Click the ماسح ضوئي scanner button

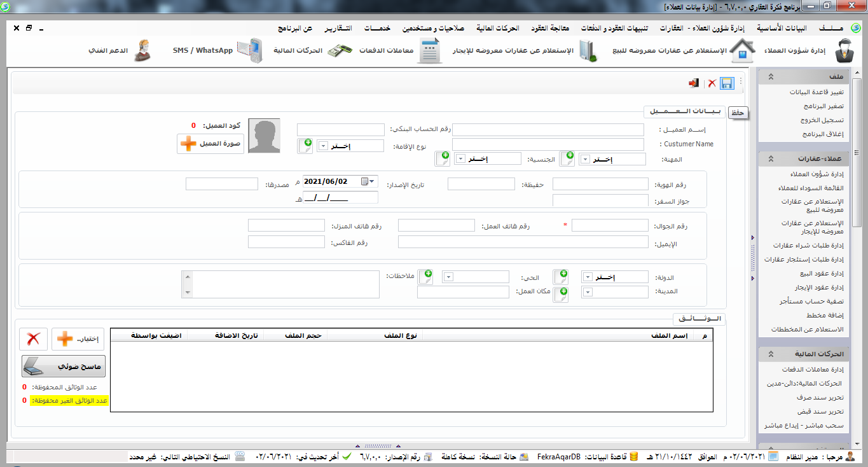click(64, 366)
